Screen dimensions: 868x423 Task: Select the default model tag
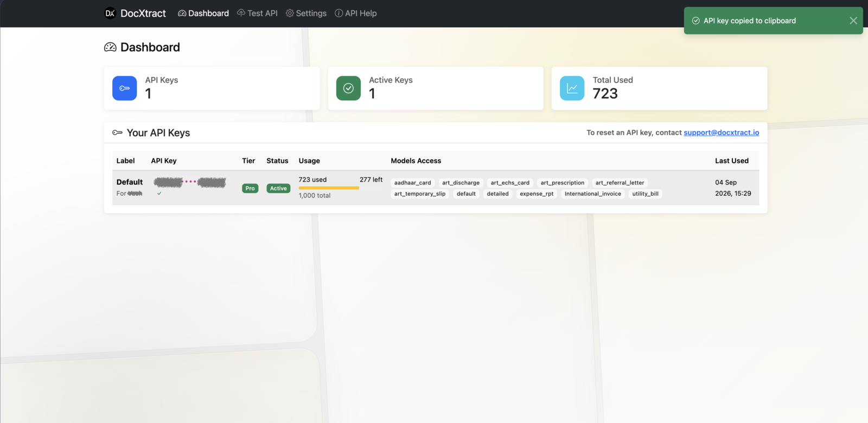pyautogui.click(x=466, y=194)
